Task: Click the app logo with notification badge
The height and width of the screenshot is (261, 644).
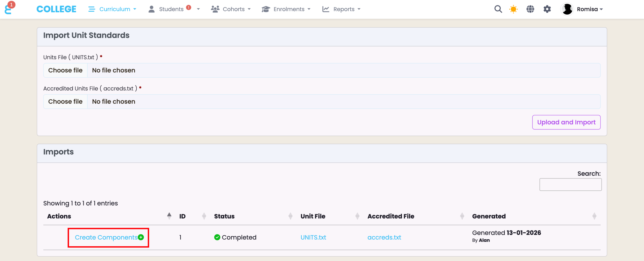Action: point(9,9)
